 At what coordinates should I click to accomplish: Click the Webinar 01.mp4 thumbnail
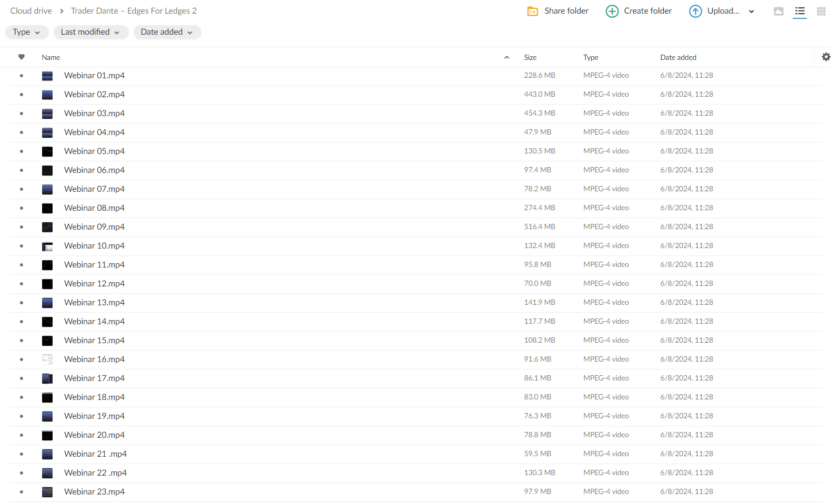[x=47, y=76]
